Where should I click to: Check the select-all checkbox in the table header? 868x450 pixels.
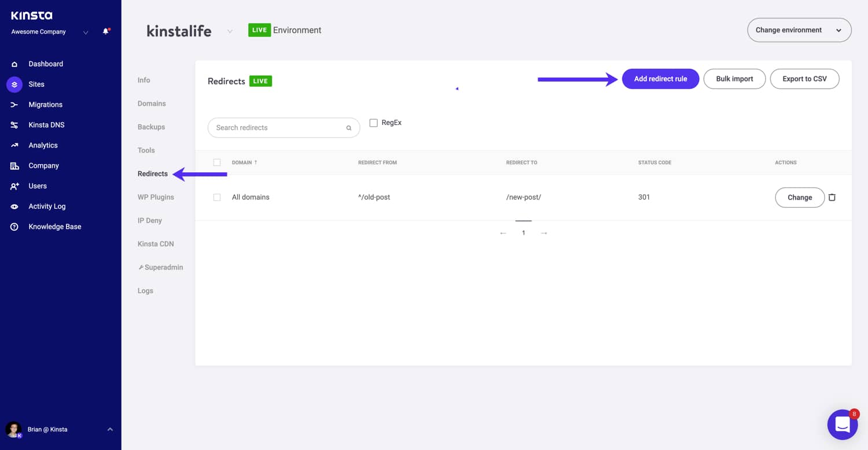point(217,162)
